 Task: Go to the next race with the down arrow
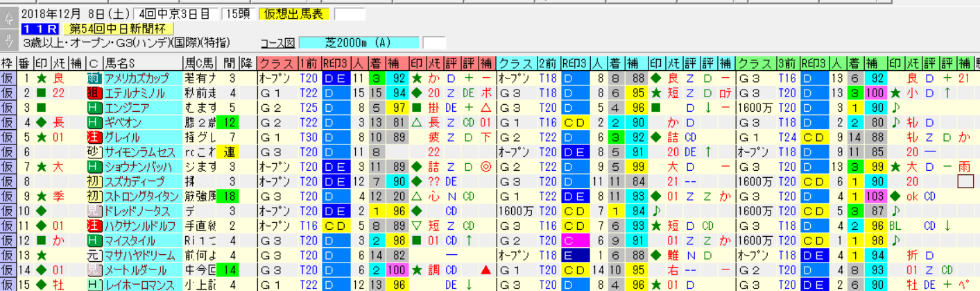tap(8, 41)
